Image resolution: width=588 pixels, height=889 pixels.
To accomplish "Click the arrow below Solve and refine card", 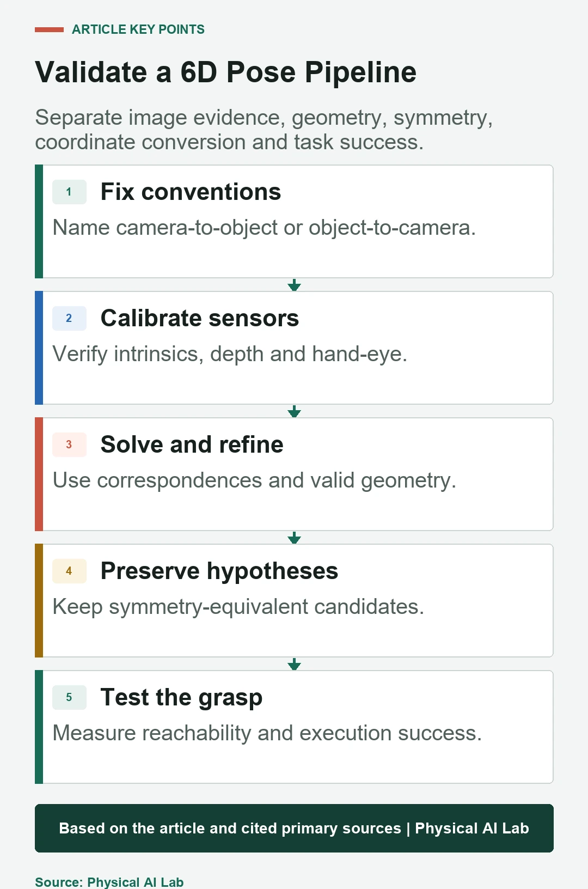I will [x=294, y=538].
